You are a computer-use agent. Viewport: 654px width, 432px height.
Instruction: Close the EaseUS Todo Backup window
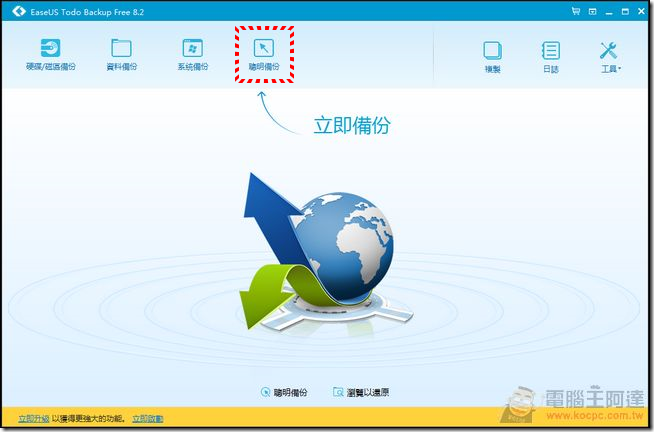[x=641, y=11]
